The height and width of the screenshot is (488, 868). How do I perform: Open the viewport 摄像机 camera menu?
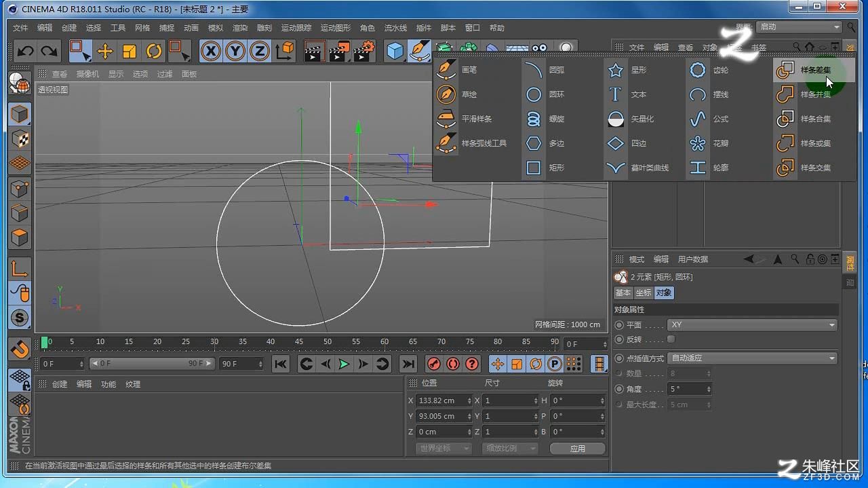87,74
